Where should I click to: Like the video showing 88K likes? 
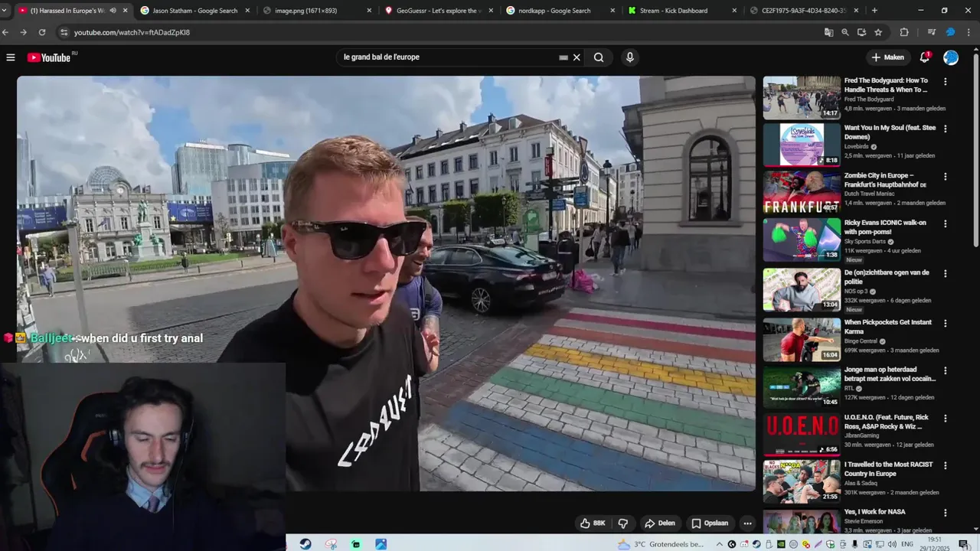pos(593,523)
